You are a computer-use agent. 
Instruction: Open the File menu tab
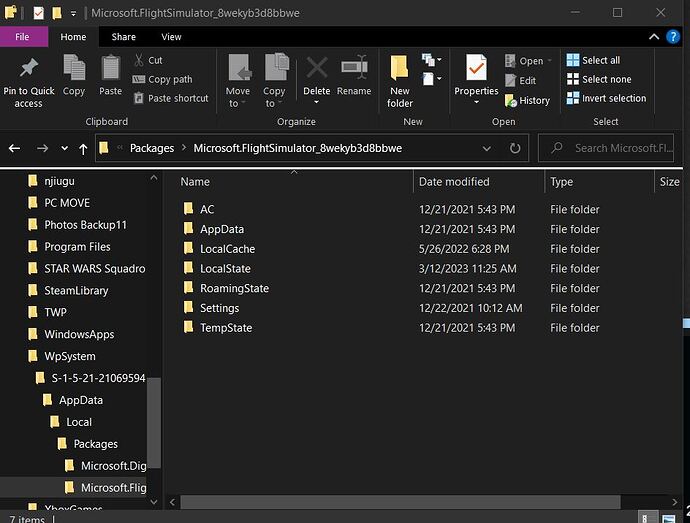[x=22, y=37]
